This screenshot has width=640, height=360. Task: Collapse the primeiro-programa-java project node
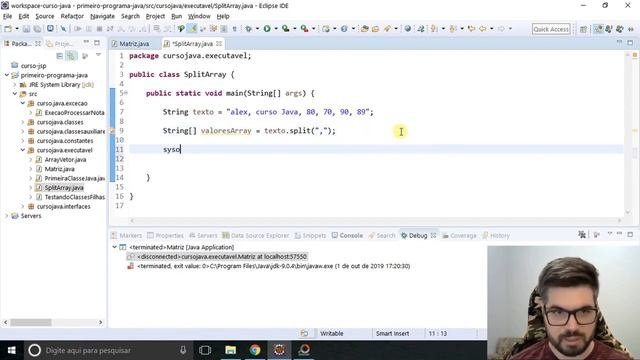coord(7,75)
